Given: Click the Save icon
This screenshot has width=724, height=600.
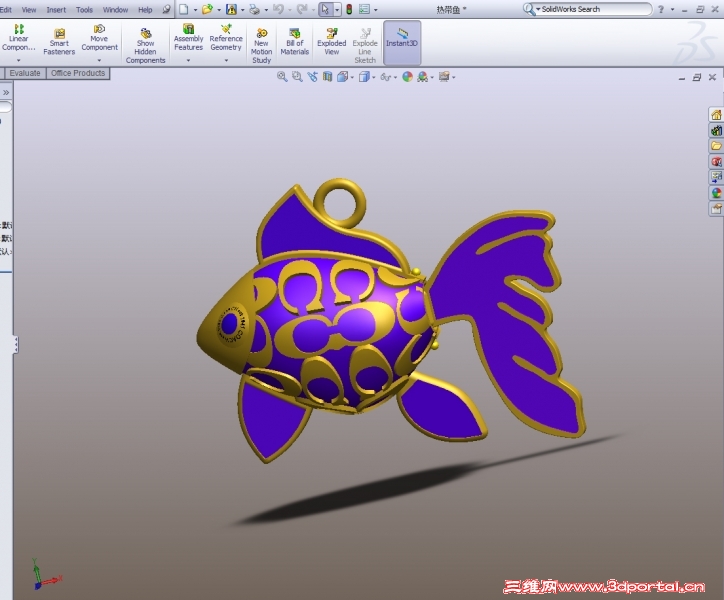Looking at the screenshot, I should [x=232, y=9].
